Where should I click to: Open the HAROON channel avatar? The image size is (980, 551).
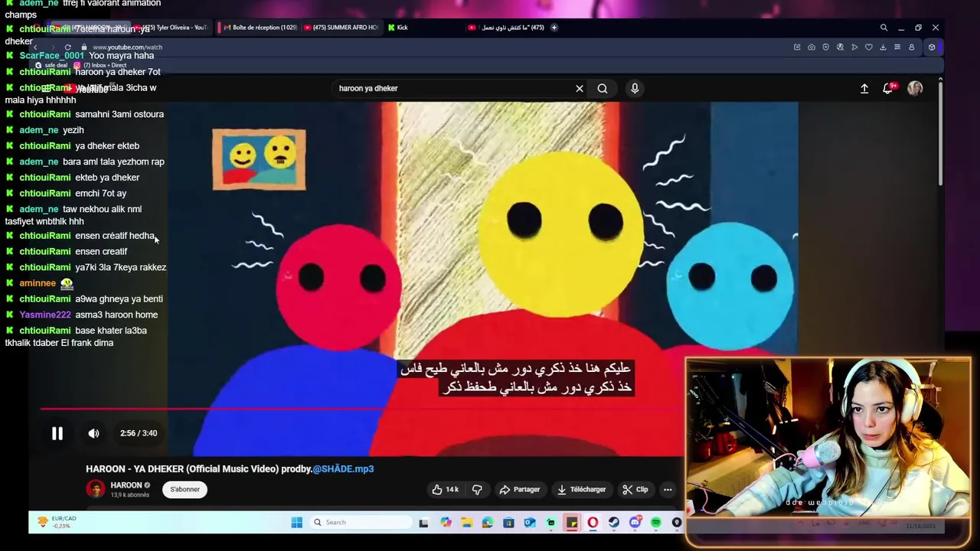click(96, 489)
